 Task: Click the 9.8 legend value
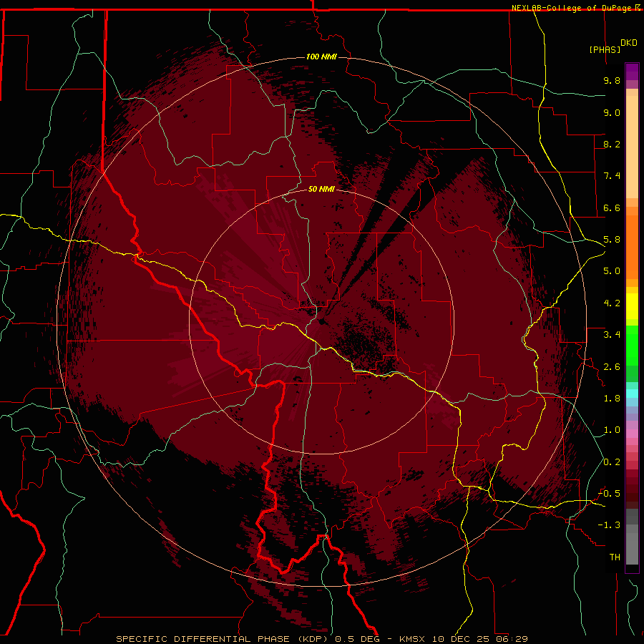(612, 80)
